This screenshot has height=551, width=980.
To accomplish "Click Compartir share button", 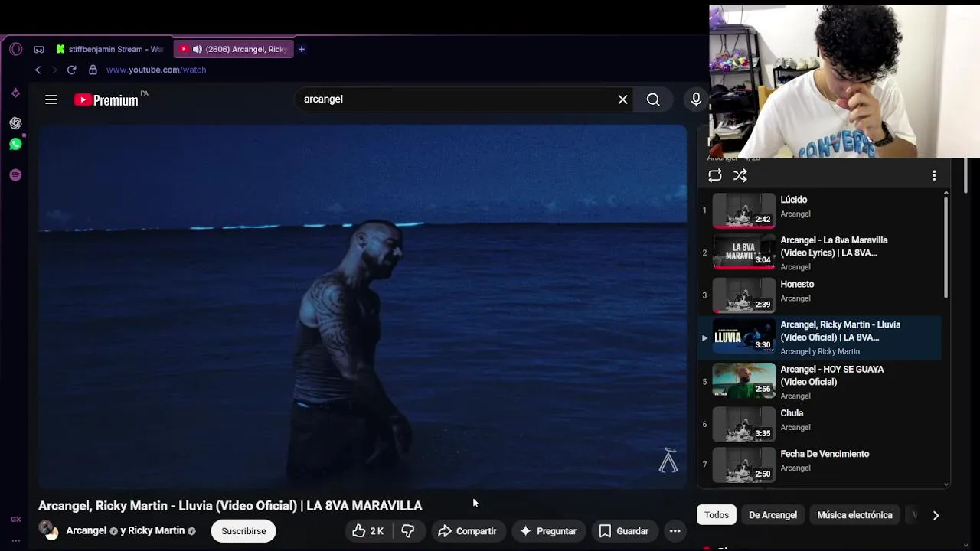I will [x=467, y=531].
